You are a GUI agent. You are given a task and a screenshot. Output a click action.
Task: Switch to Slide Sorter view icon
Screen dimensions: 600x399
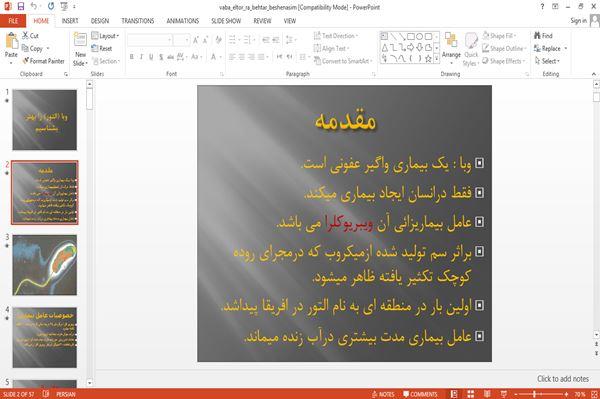471,394
